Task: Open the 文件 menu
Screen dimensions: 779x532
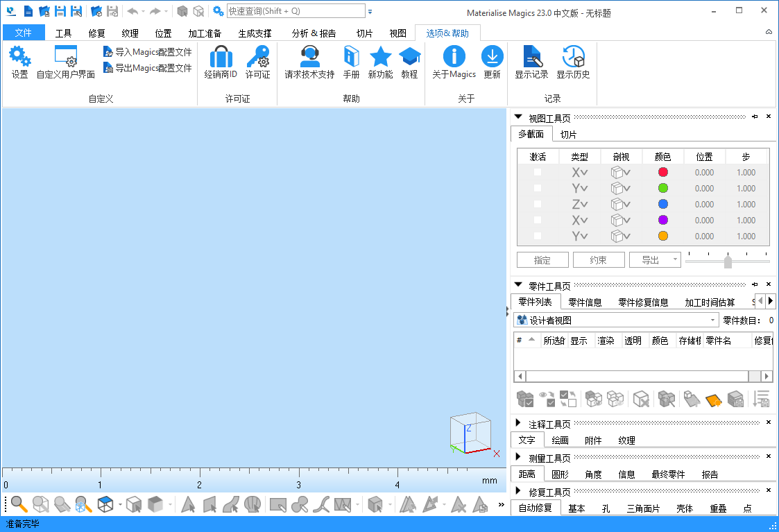Action: tap(24, 33)
